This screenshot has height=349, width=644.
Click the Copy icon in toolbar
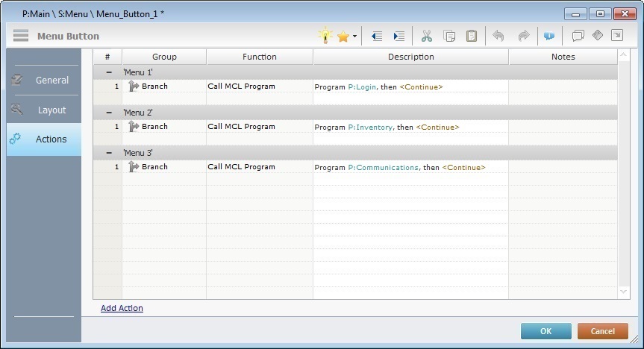[449, 36]
